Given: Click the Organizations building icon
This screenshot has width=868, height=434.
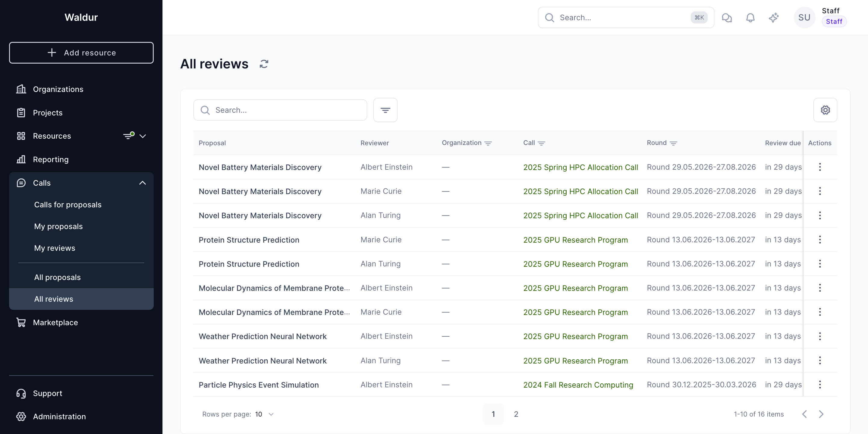Looking at the screenshot, I should coord(21,89).
